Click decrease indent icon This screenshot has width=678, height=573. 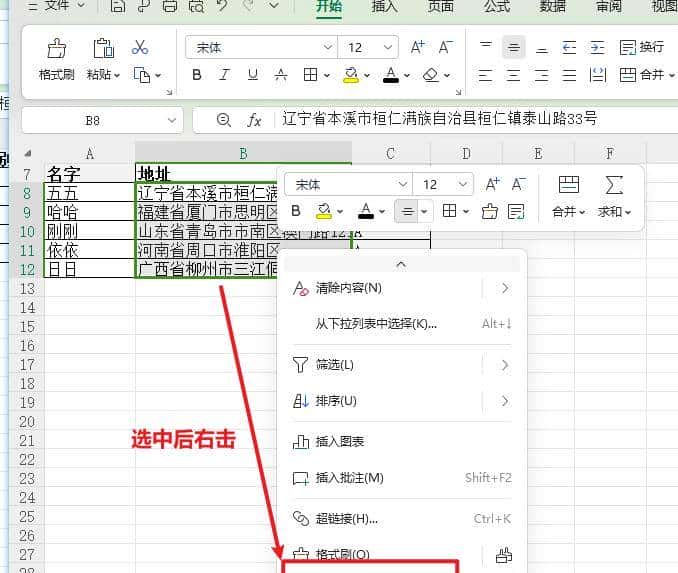(569, 47)
